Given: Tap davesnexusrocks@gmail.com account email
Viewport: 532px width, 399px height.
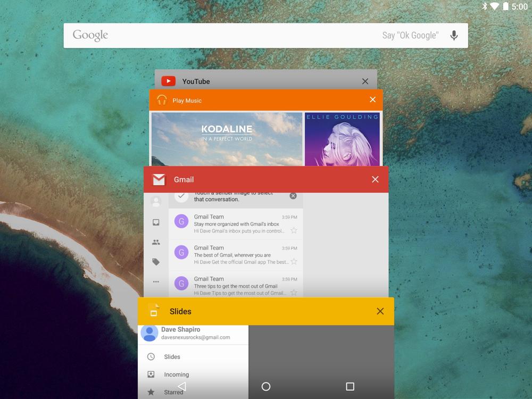Looking at the screenshot, I should click(x=195, y=337).
